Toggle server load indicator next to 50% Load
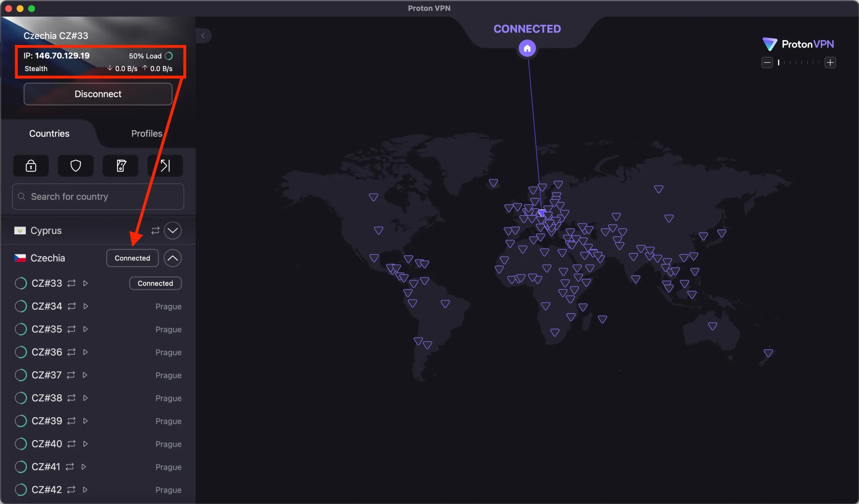The width and height of the screenshot is (859, 504). pyautogui.click(x=169, y=56)
